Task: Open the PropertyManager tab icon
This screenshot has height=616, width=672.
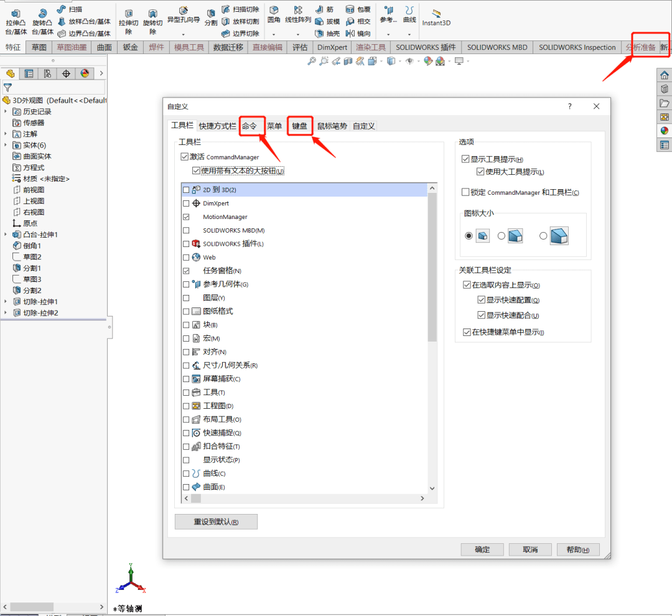Action: 29,73
